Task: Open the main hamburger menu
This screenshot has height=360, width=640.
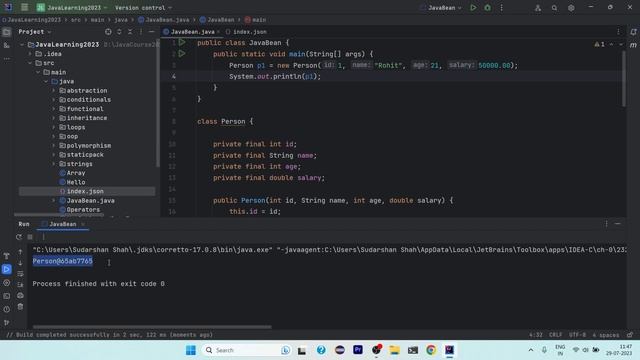Action: [x=24, y=7]
